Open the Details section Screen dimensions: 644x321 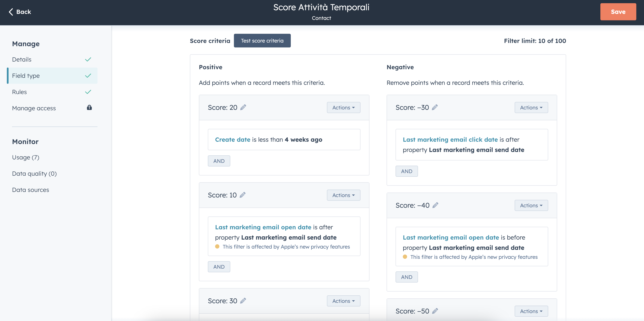[x=52, y=59]
